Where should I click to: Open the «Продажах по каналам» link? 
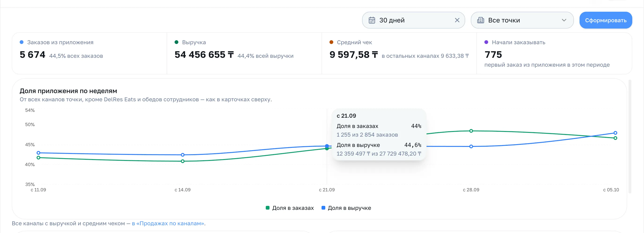[168, 223]
